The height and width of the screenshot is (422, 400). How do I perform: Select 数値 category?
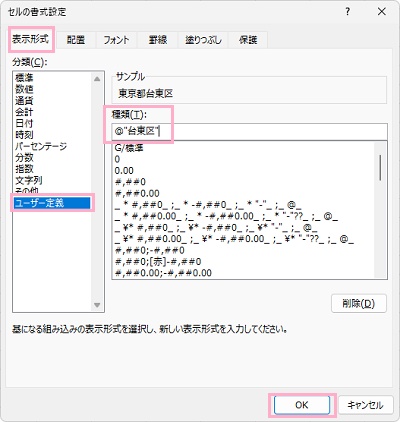pos(52,89)
